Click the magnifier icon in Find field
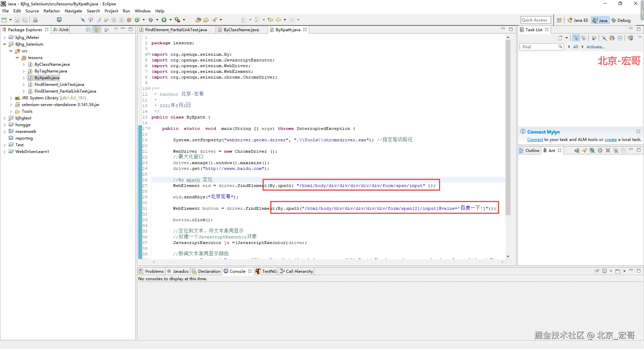The image size is (644, 349). (560, 47)
